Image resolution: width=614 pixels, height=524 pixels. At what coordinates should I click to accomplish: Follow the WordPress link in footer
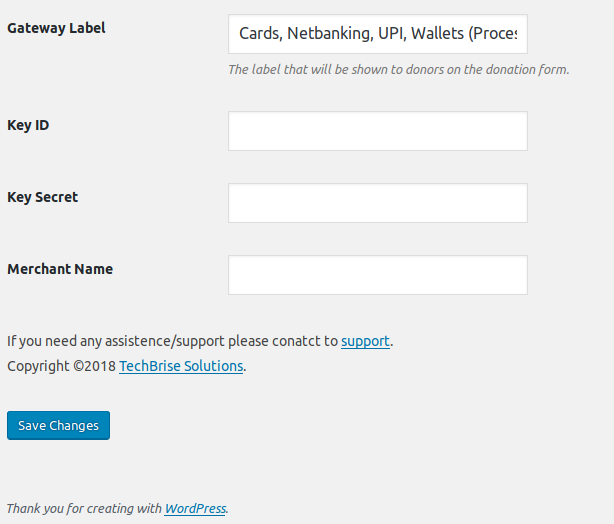click(x=195, y=508)
